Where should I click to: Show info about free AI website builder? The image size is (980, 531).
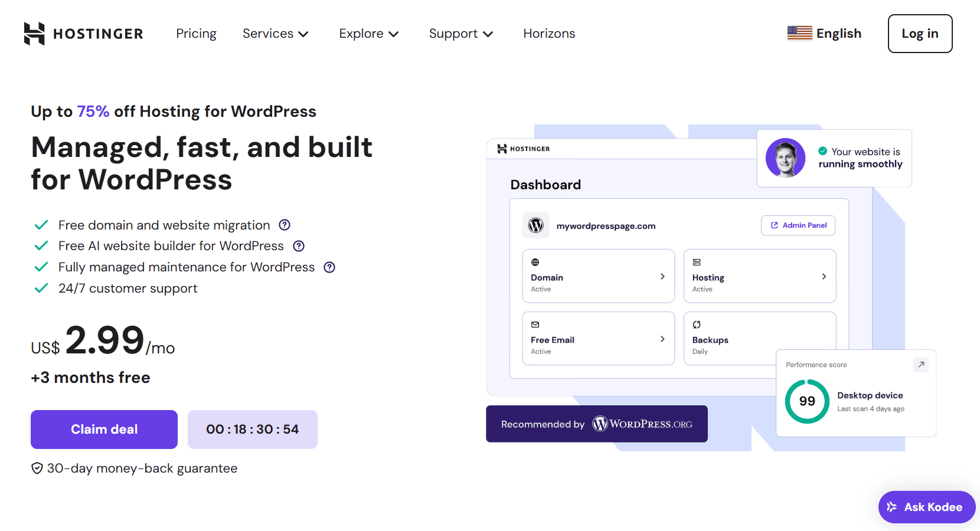point(299,246)
